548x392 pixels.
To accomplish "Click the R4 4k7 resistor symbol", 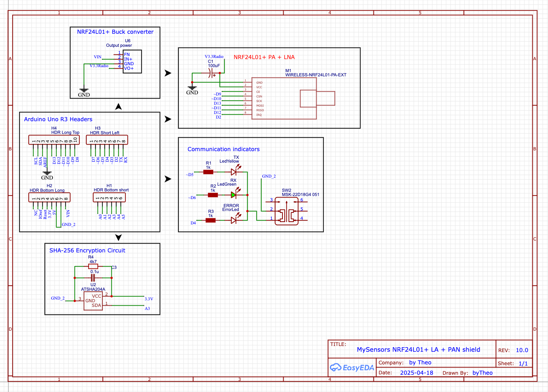I will [x=93, y=266].
